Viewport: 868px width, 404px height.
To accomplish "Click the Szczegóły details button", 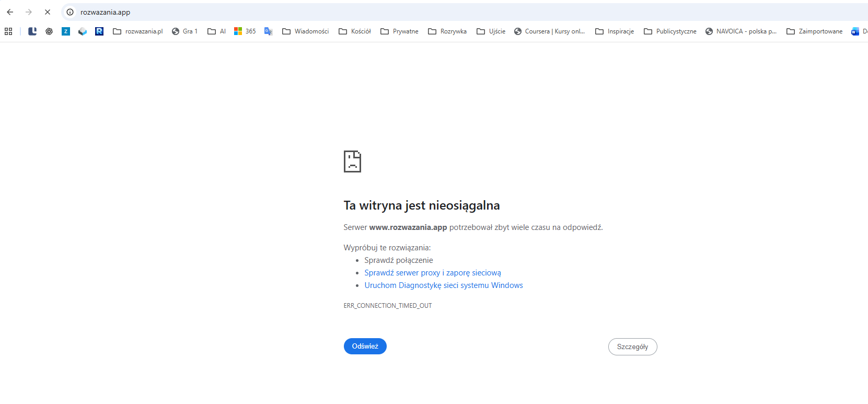I will coord(633,347).
